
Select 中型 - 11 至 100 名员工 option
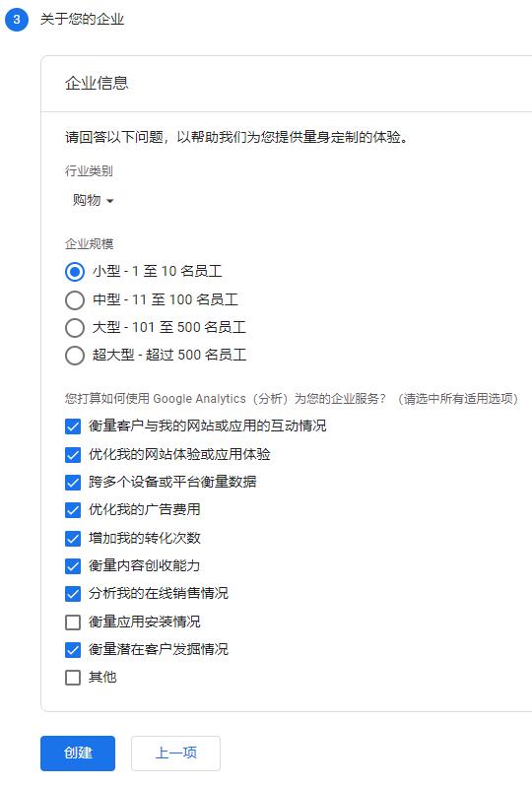click(x=75, y=300)
